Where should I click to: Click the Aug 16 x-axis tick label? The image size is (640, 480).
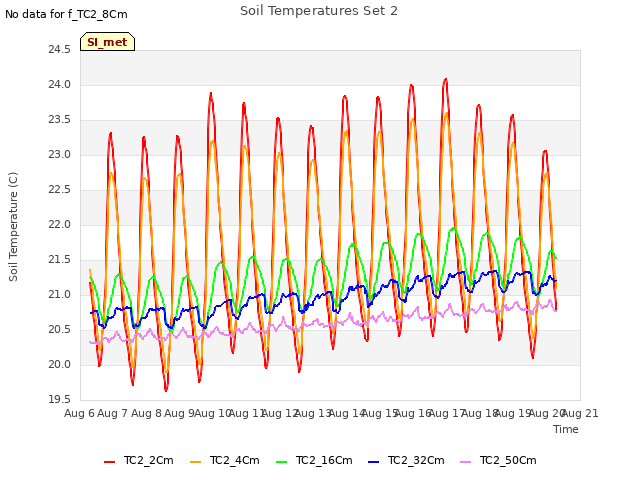coord(413,413)
